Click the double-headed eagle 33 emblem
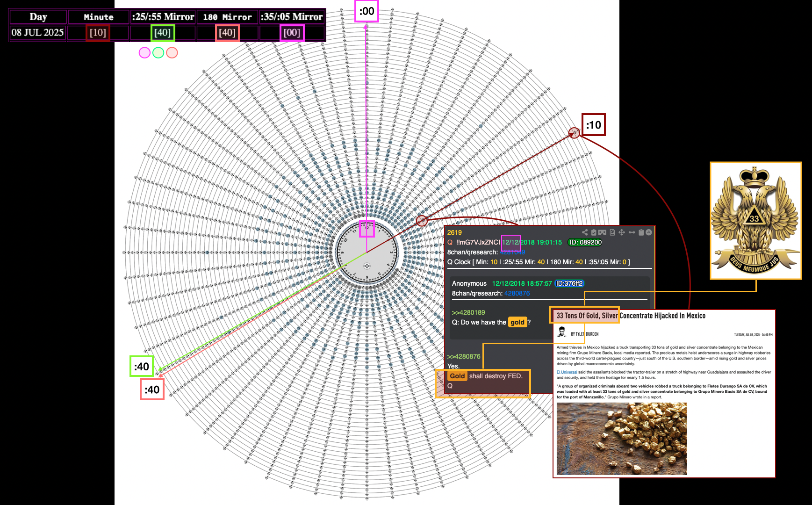 (x=755, y=221)
